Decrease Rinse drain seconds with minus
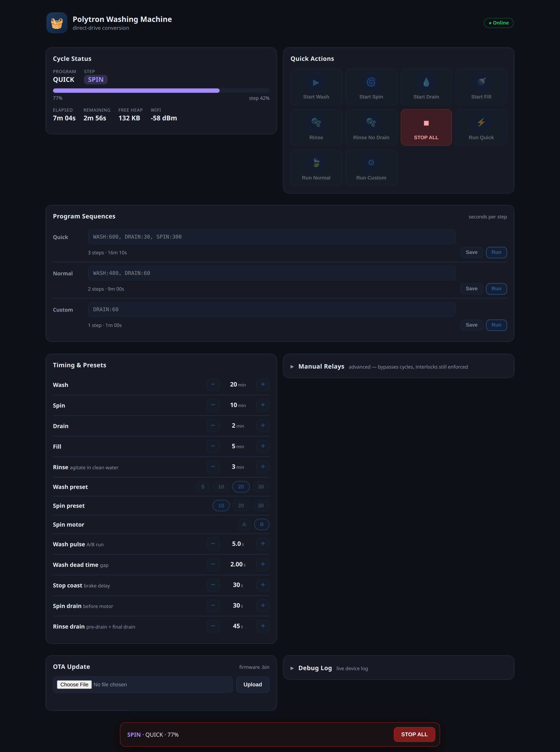This screenshot has width=560, height=752. pyautogui.click(x=213, y=626)
